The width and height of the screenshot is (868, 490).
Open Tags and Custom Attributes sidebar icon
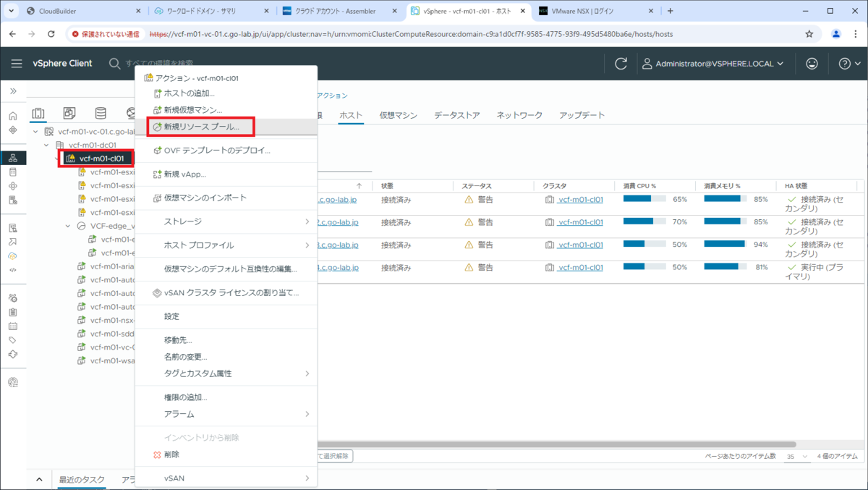point(13,339)
